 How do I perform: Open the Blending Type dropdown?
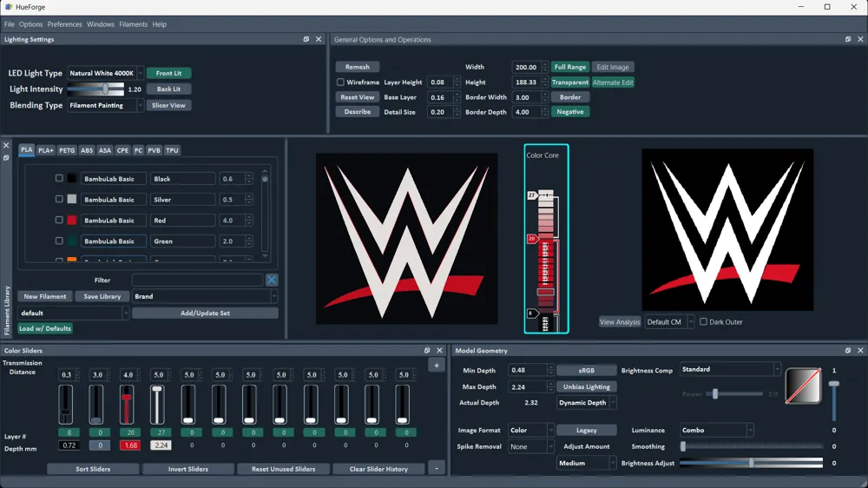[x=105, y=105]
